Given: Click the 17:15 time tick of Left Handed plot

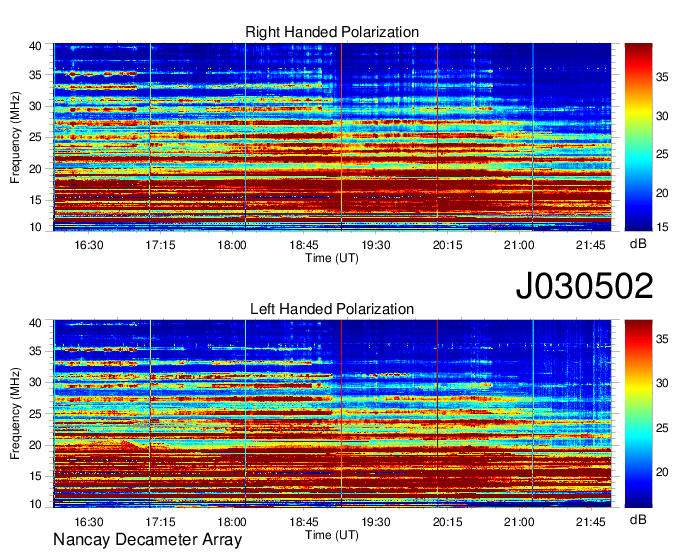Looking at the screenshot, I should pyautogui.click(x=160, y=522).
